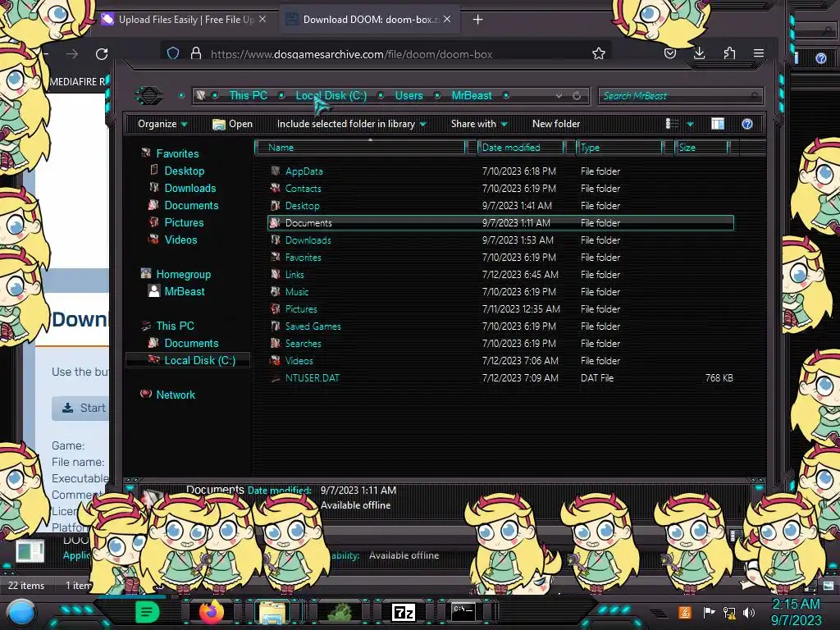
Task: Open Firefox hamburger application menu
Action: [x=759, y=53]
